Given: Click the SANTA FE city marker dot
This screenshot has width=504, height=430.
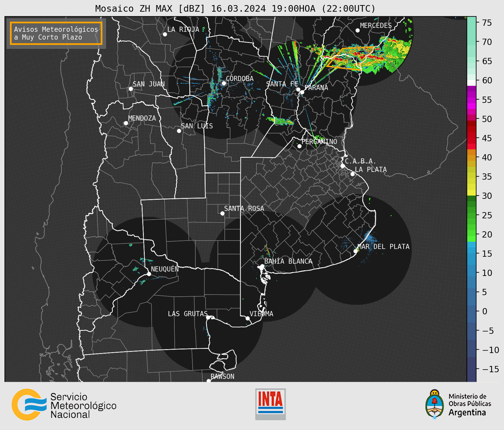Looking at the screenshot, I should (298, 89).
